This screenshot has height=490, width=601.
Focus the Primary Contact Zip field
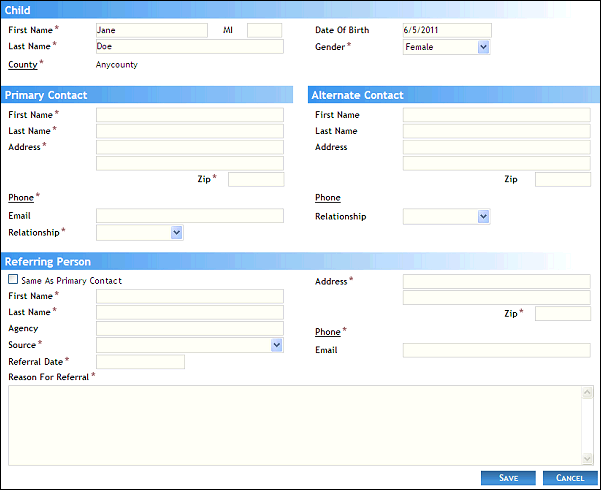(x=256, y=180)
